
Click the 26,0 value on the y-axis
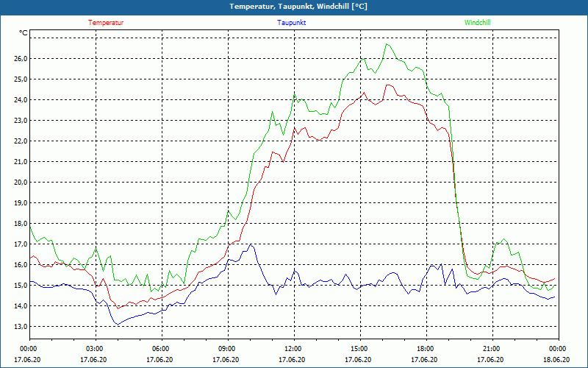pyautogui.click(x=20, y=59)
